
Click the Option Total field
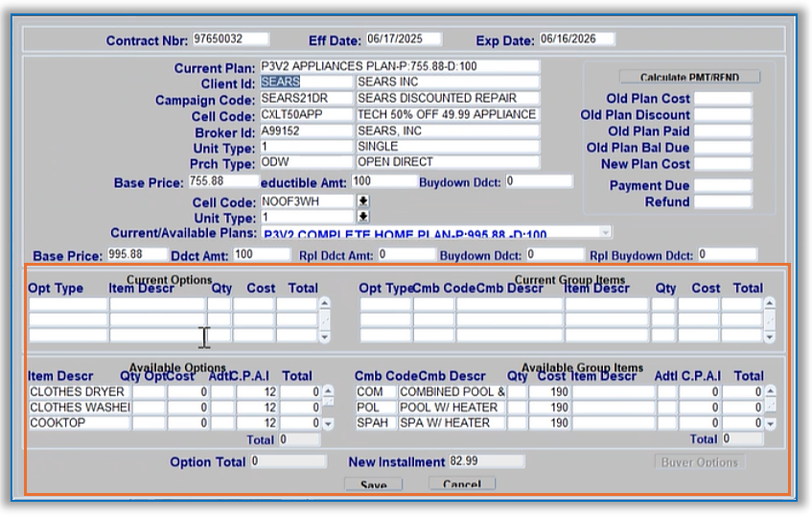[289, 461]
